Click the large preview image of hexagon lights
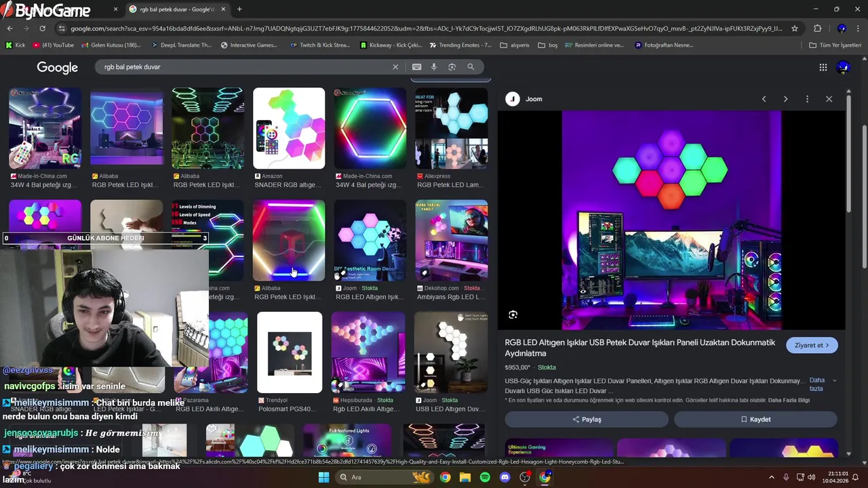 671,220
